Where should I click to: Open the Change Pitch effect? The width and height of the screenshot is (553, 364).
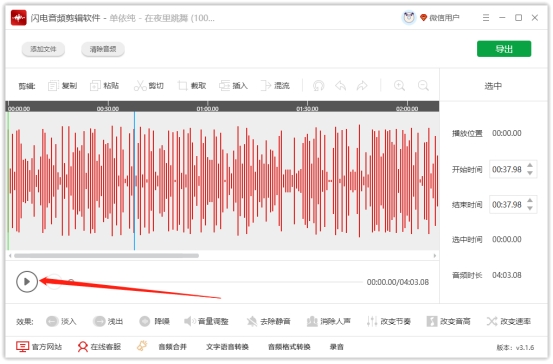[449, 321]
